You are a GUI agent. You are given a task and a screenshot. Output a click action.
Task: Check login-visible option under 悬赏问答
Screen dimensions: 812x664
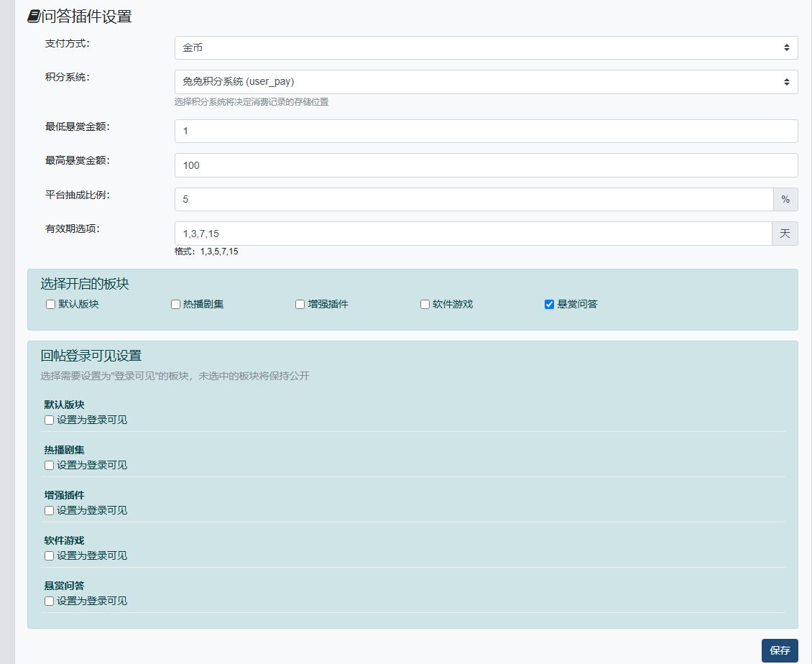point(50,601)
